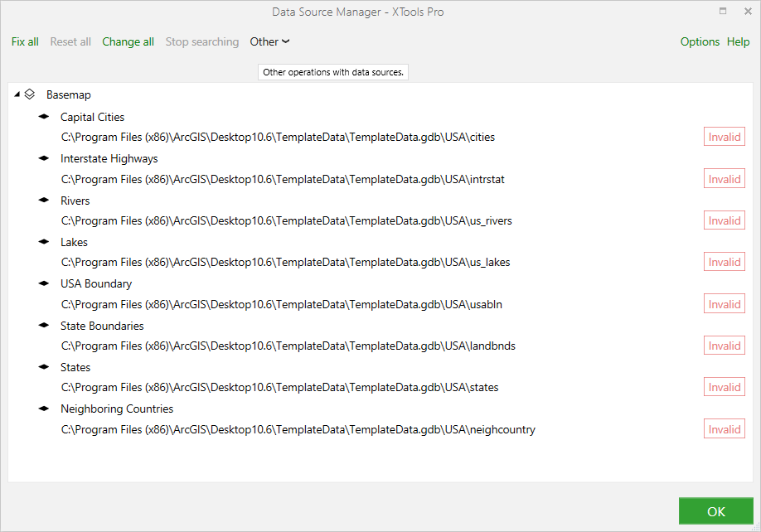The image size is (761, 532).
Task: Open the Other operations dropdown
Action: coord(269,41)
